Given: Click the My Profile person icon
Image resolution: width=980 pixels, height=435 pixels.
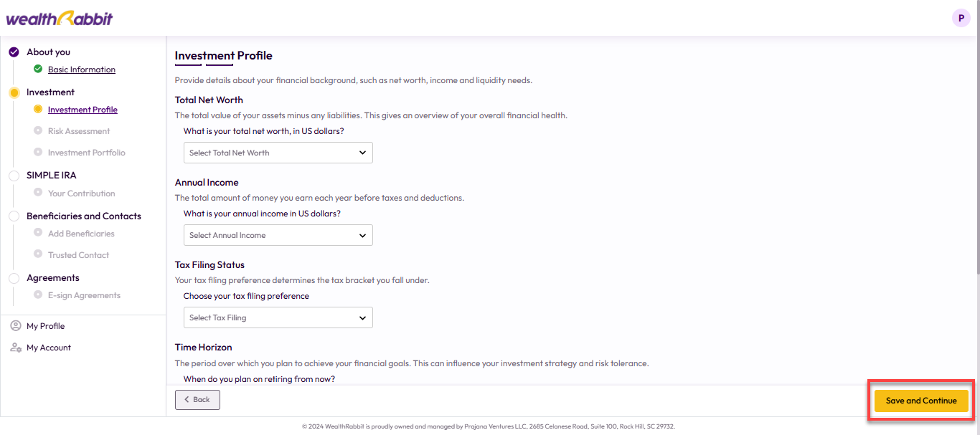Looking at the screenshot, I should click(15, 326).
